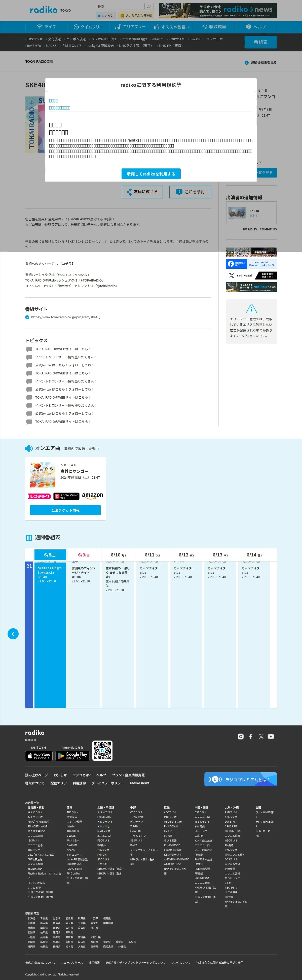302x980 pixels.
Task: Open radiko YouTube icon in footer
Action: click(x=271, y=737)
